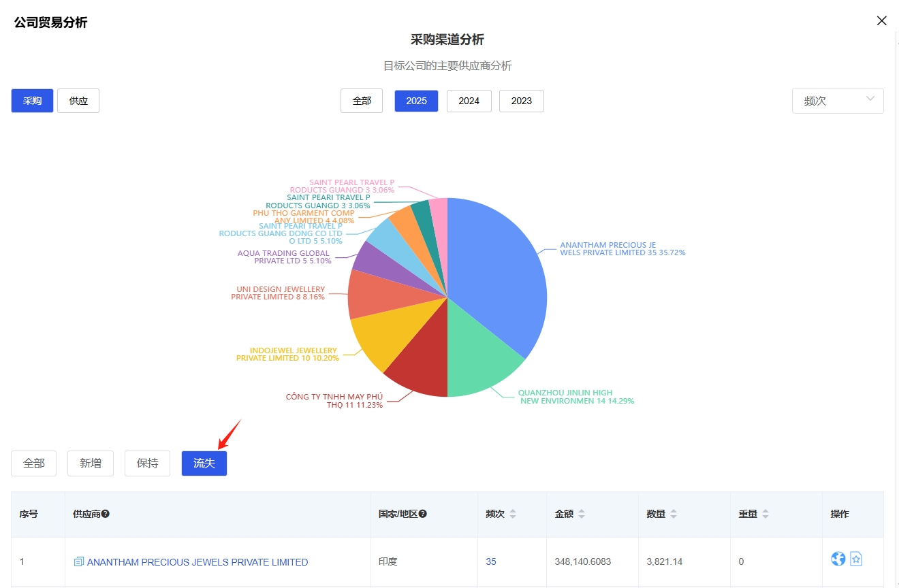Filter suppliers by 新增
The width and height of the screenshot is (899, 588).
pyautogui.click(x=91, y=463)
